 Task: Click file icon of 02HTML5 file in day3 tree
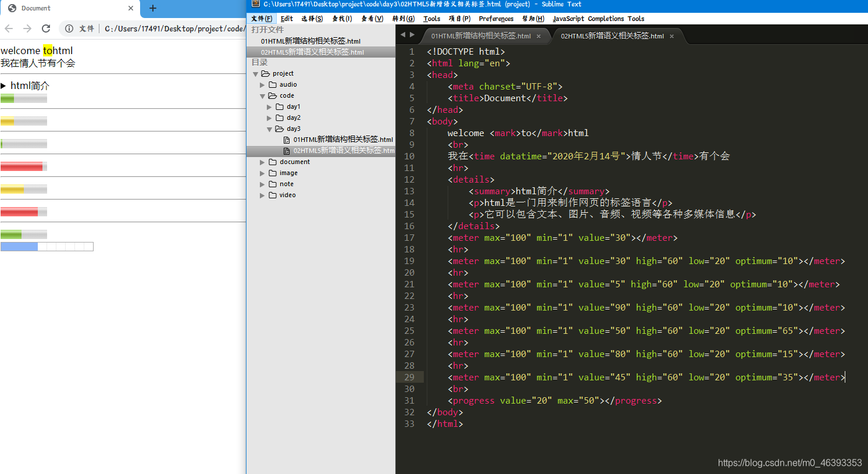tap(287, 151)
